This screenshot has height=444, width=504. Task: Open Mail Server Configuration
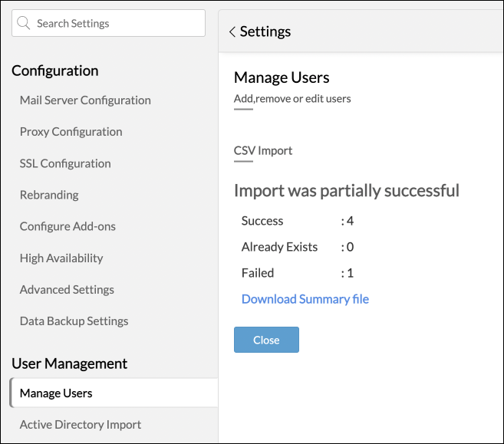pos(85,100)
